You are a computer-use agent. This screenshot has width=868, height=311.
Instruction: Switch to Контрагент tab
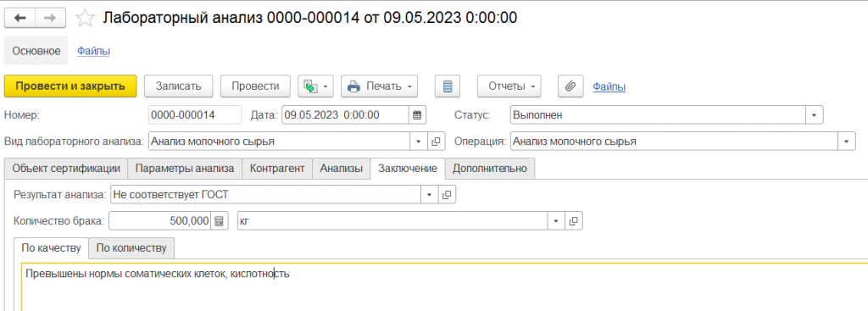[x=277, y=169]
